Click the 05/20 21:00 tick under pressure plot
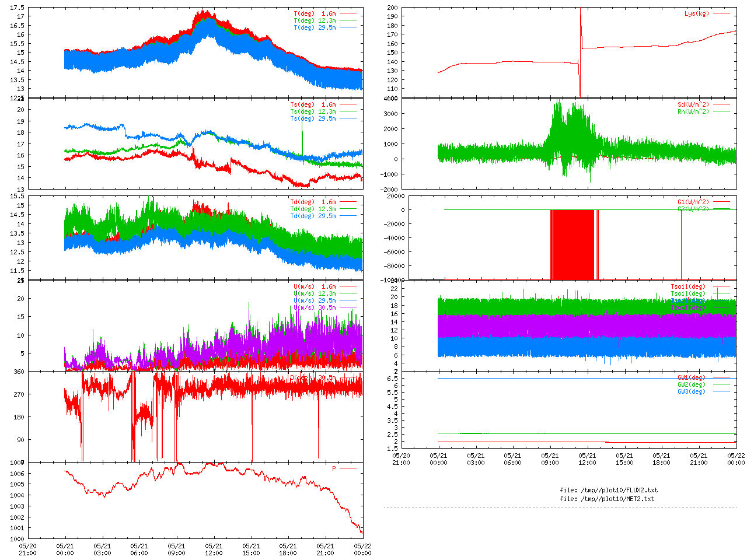The height and width of the screenshot is (560, 747). tap(27, 549)
